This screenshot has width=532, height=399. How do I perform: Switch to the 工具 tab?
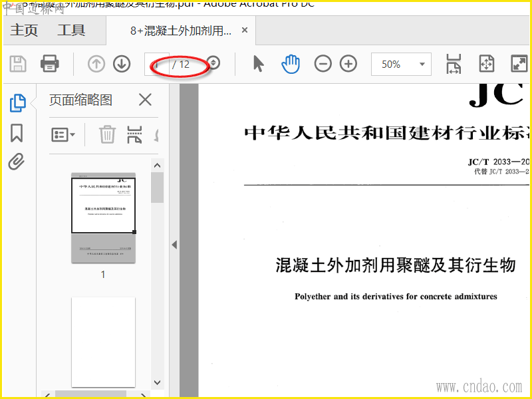(x=71, y=30)
